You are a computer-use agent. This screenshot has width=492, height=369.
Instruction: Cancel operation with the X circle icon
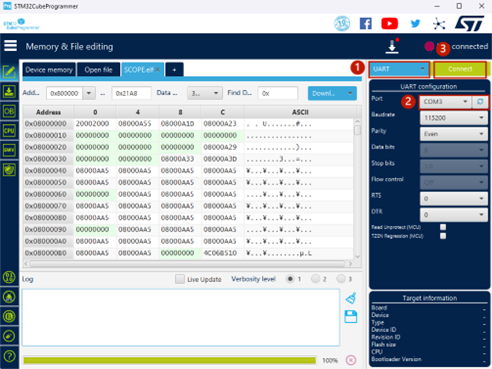pyautogui.click(x=351, y=360)
